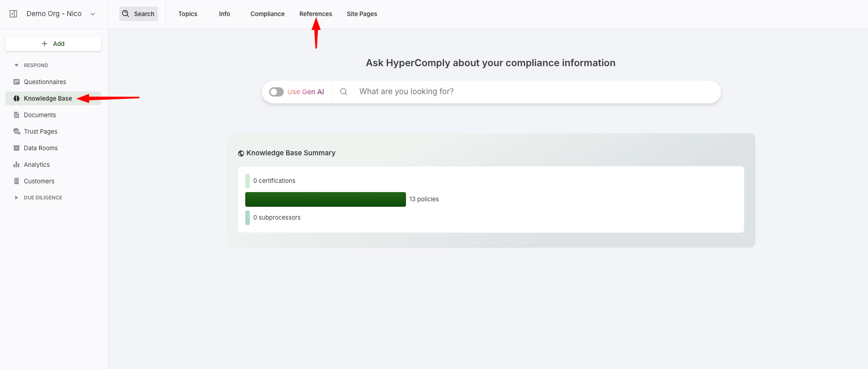This screenshot has height=369, width=868.
Task: Click the 0 certifications bar marker
Action: (248, 181)
